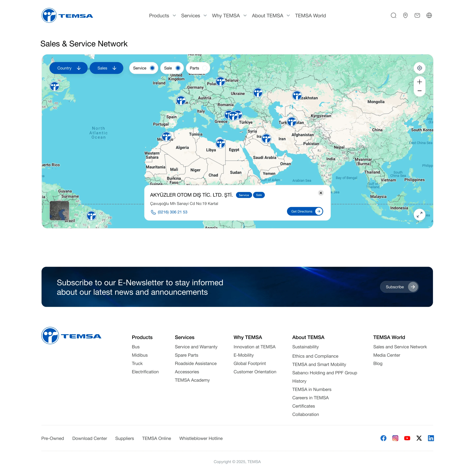This screenshot has height=476, width=475.
Task: Click the TEMSA logo in header
Action: pos(67,15)
